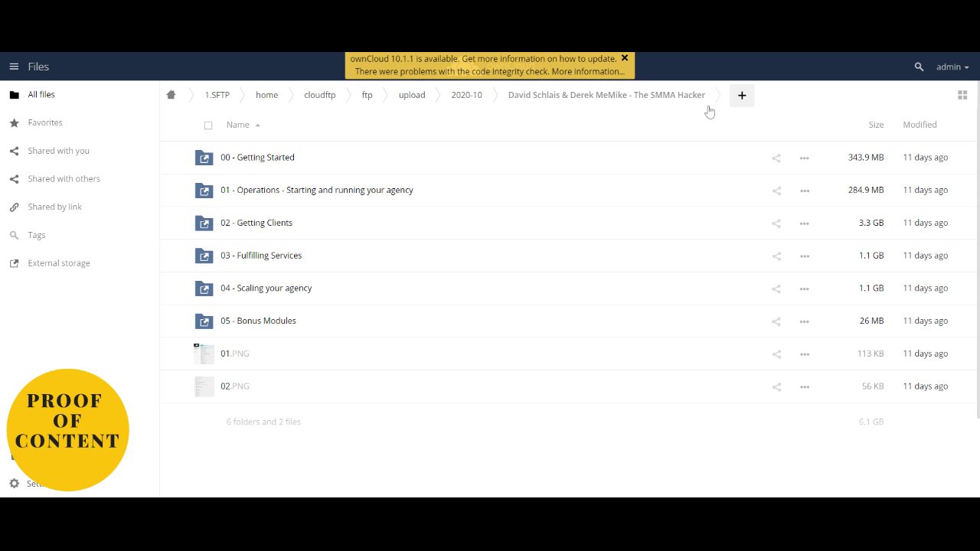The height and width of the screenshot is (551, 980).
Task: Open more actions for 04 - Scaling your agency
Action: [x=805, y=289]
